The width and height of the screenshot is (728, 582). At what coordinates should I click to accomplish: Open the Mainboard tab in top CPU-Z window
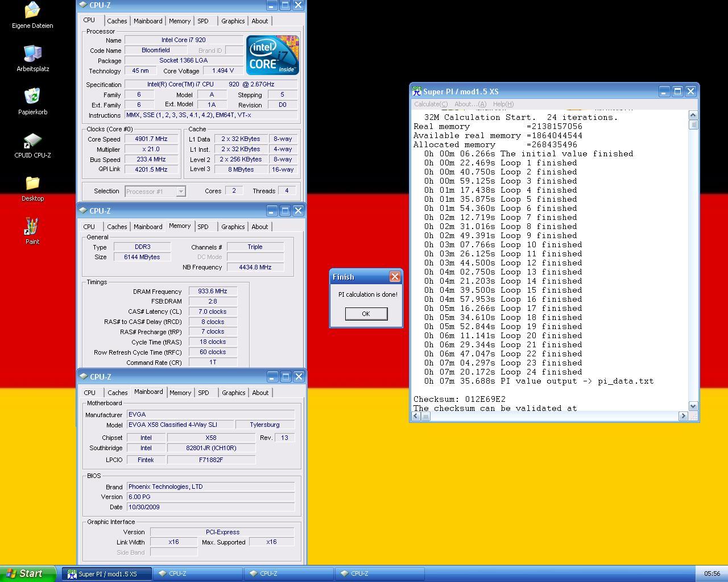[x=148, y=21]
